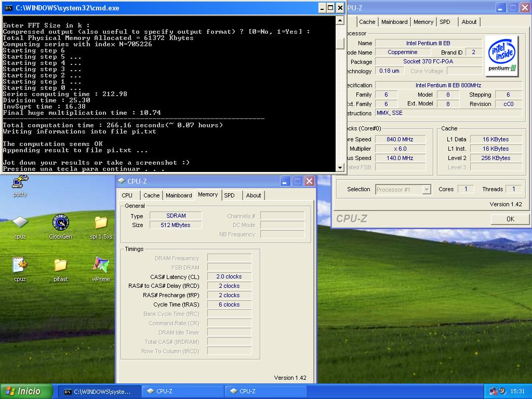Close the CPU-Z Memory window
This screenshot has height=399, width=532.
pyautogui.click(x=309, y=181)
